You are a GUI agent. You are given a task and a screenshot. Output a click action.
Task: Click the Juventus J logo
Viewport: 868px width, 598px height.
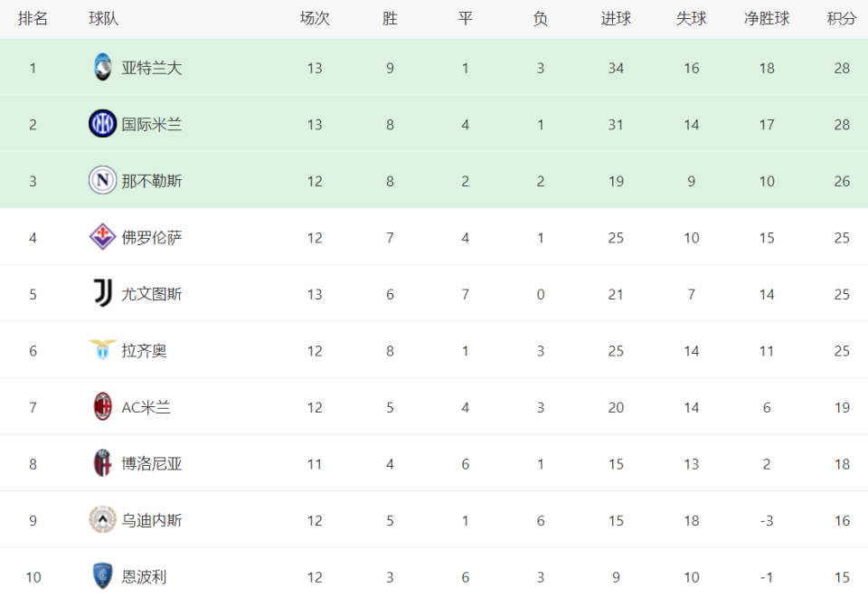point(103,293)
